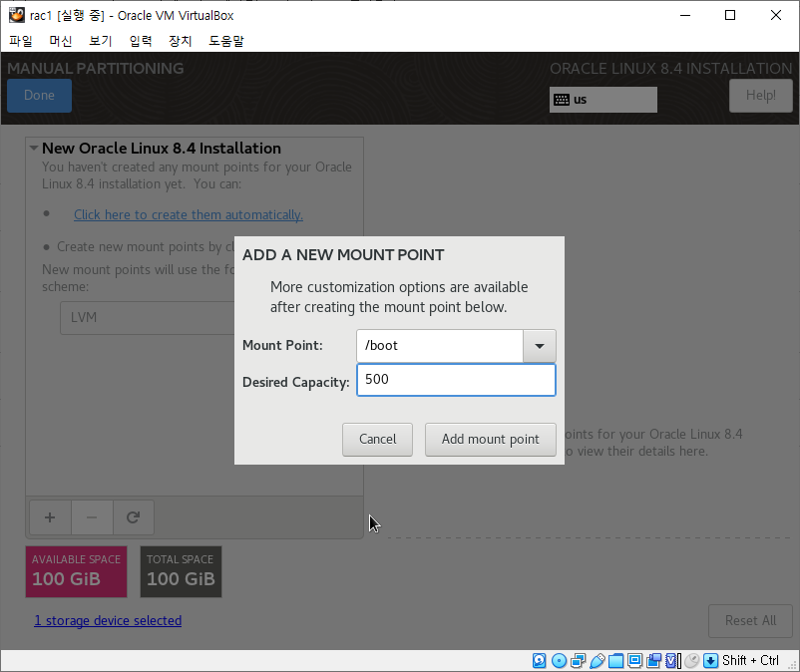Click the blue Done button
Screen dimensions: 800x672
click(x=39, y=96)
